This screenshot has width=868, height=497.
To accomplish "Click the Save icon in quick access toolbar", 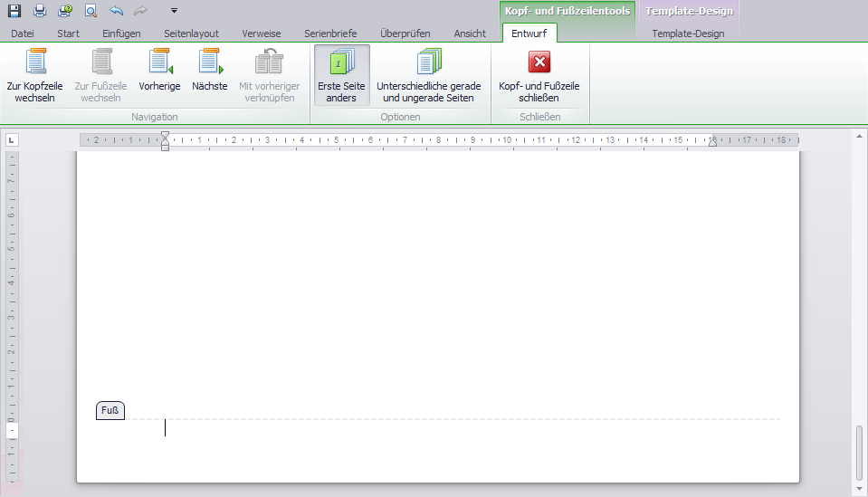I will pos(14,11).
